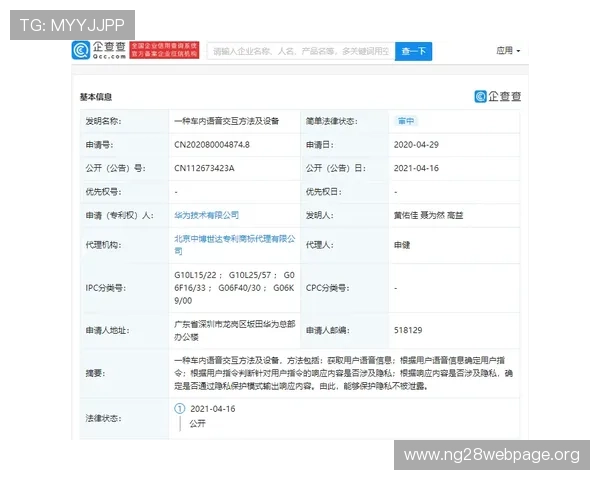600x480 pixels.
Task: Select the 2021-04-16 date in 法律状态
Action: pos(213,409)
